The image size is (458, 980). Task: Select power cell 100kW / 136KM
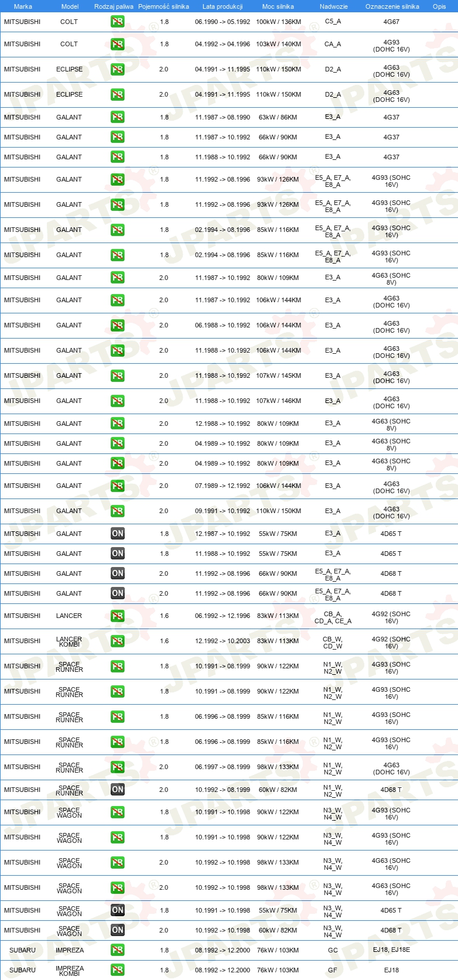[279, 22]
